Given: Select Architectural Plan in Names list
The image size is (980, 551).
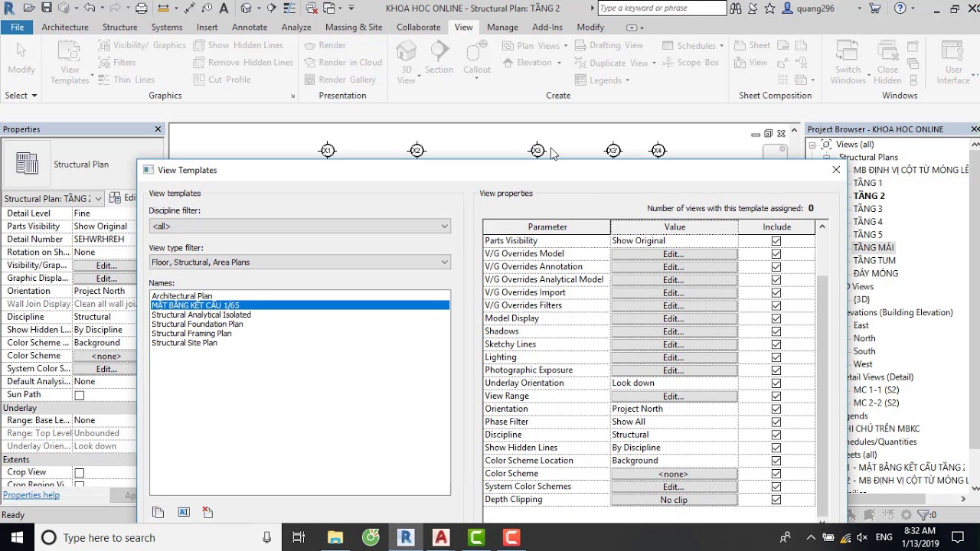Looking at the screenshot, I should pyautogui.click(x=182, y=296).
